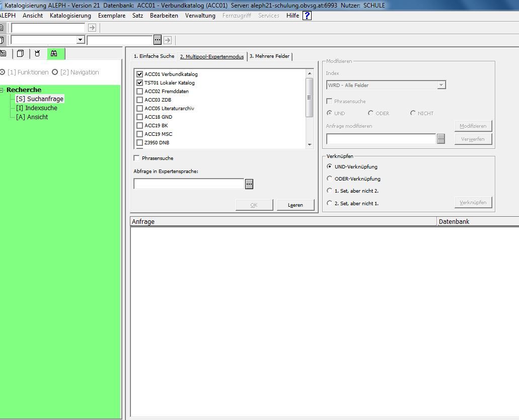
Task: Click the database list scrollbar down arrow
Action: pyautogui.click(x=310, y=145)
